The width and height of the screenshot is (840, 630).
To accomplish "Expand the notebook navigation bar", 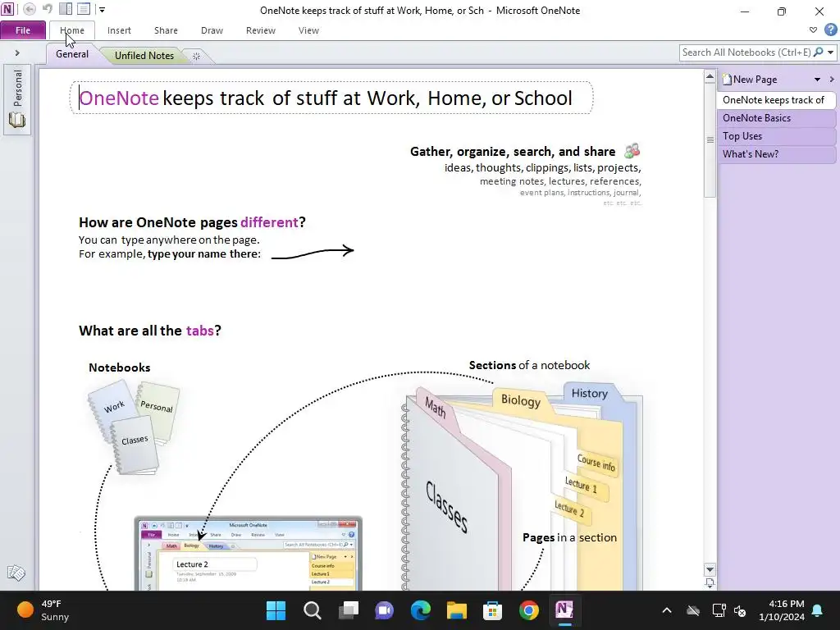I will pos(17,52).
